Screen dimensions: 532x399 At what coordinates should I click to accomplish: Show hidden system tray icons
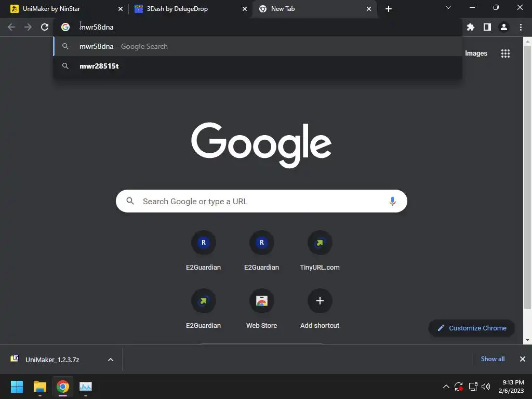[446, 387]
